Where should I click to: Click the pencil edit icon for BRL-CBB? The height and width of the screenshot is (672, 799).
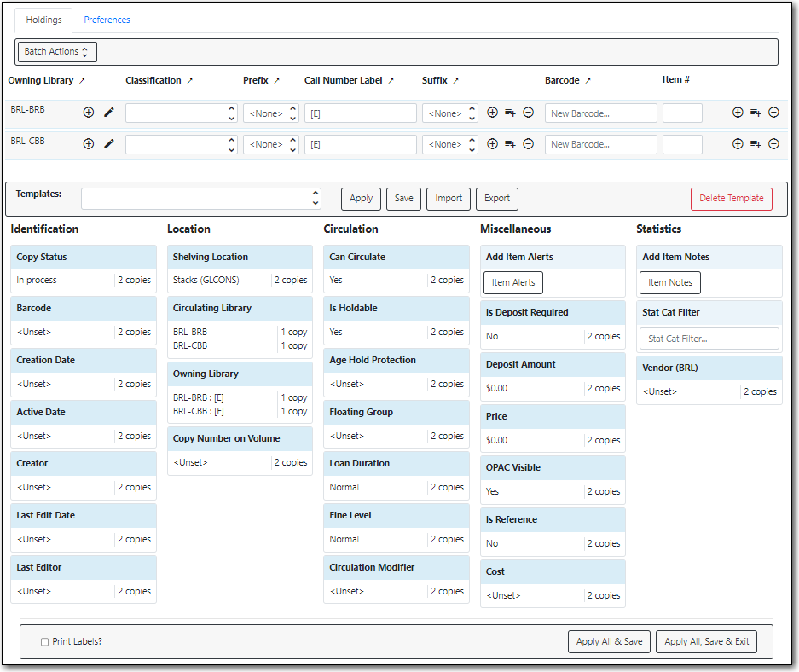(x=109, y=144)
